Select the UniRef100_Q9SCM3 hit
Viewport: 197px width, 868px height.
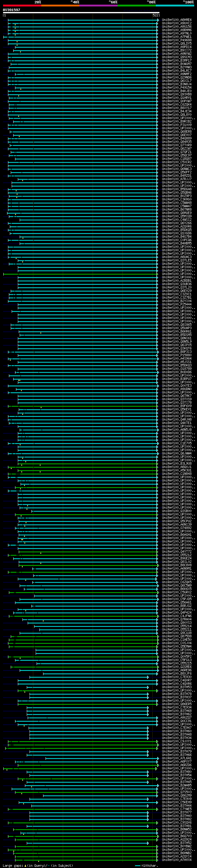[x=177, y=57]
